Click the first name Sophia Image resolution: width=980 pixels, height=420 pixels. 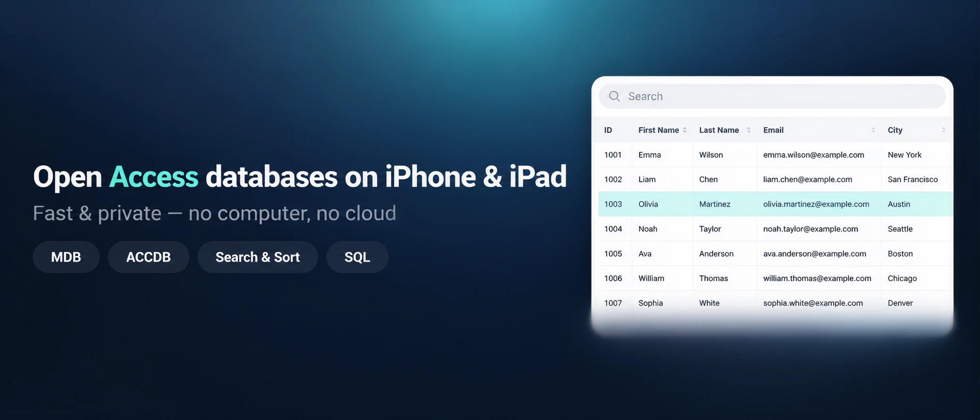[x=650, y=303]
